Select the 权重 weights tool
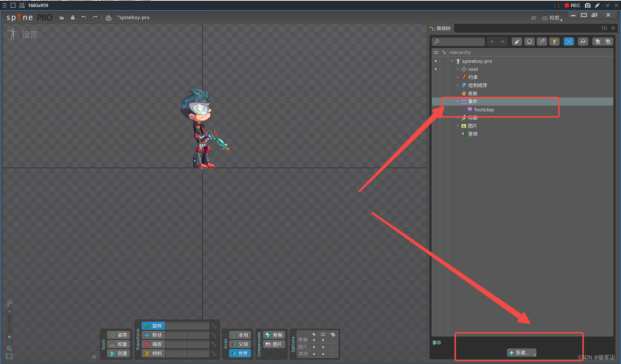The height and width of the screenshot is (364, 621). tap(118, 345)
